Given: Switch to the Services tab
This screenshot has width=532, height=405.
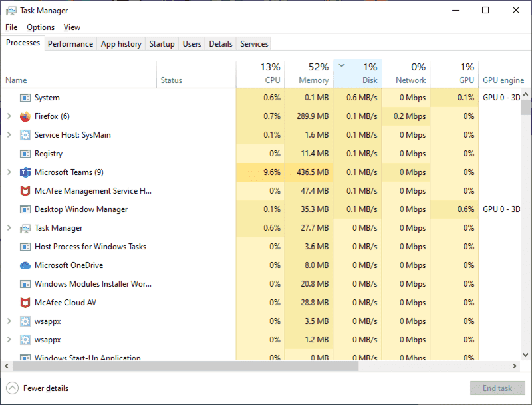Looking at the screenshot, I should pos(254,44).
